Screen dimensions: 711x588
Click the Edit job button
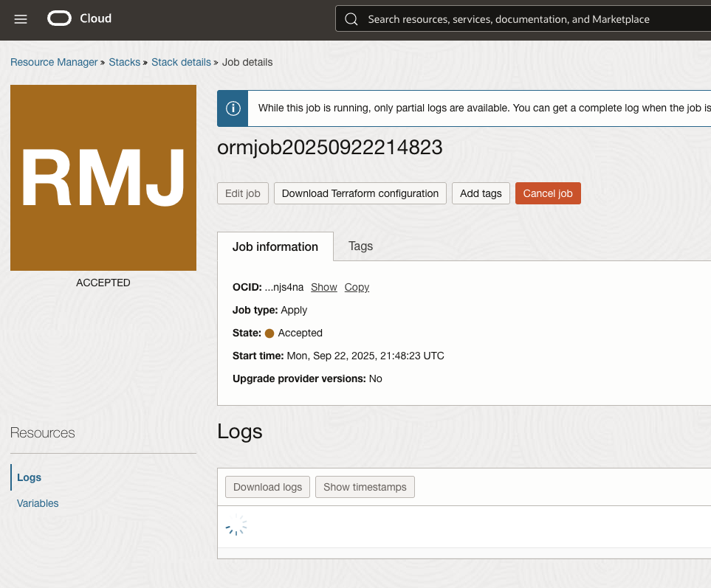coord(243,193)
